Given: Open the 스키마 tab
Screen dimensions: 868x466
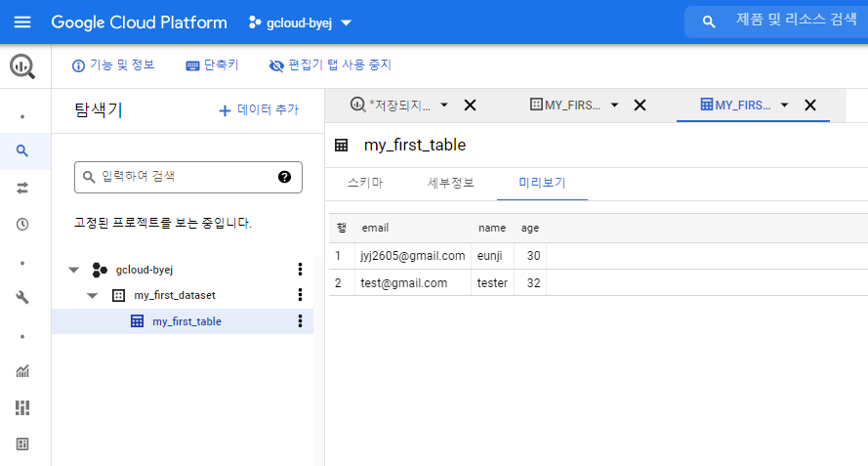Looking at the screenshot, I should (365, 183).
